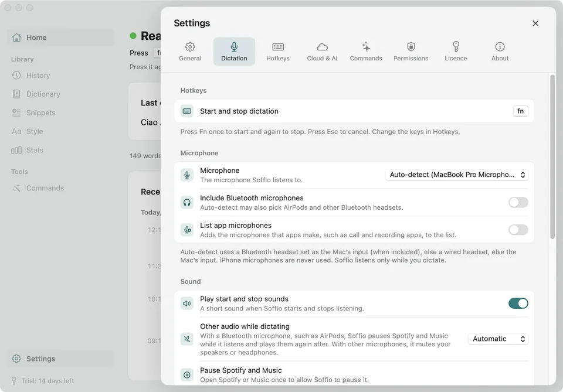Open the Permissions shield icon tab

[x=411, y=47]
